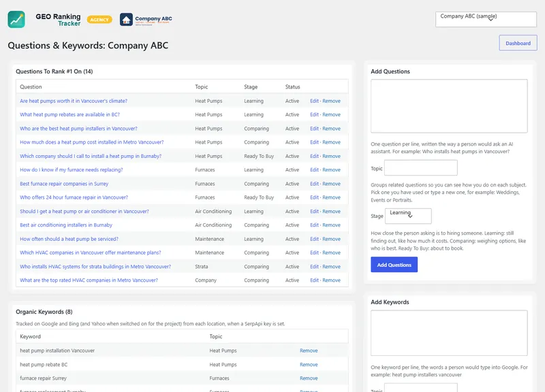
Task: Click the 'Questions To Rank #1 On (14)' heading
Action: pyautogui.click(x=54, y=71)
